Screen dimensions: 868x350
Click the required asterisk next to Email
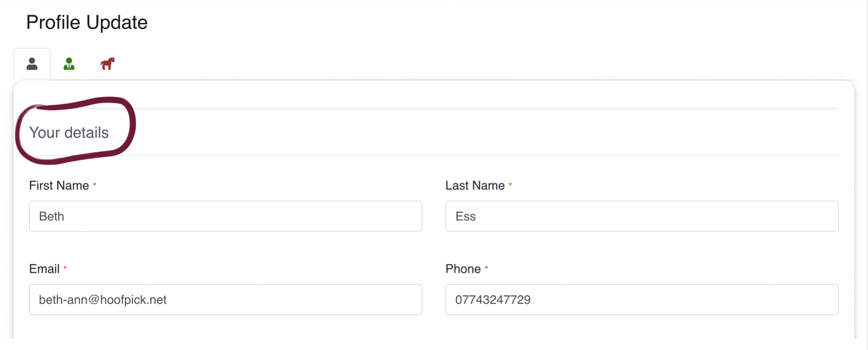(x=65, y=268)
